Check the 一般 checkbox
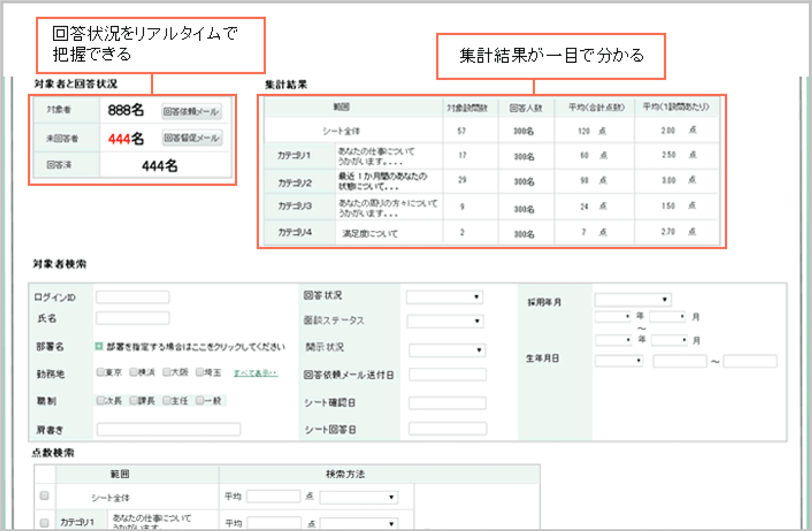The height and width of the screenshot is (531, 812). coord(200,400)
